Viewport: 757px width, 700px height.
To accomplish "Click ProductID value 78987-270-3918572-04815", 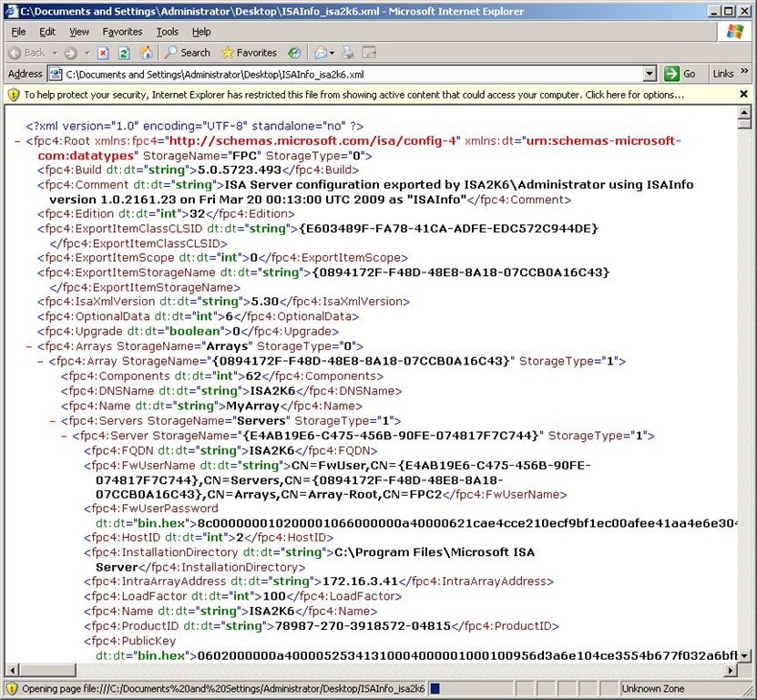I will (x=363, y=626).
